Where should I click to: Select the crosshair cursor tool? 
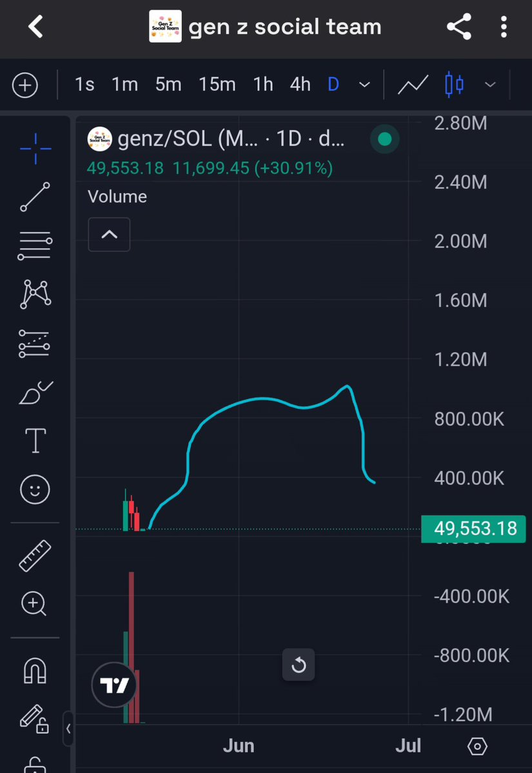point(35,148)
